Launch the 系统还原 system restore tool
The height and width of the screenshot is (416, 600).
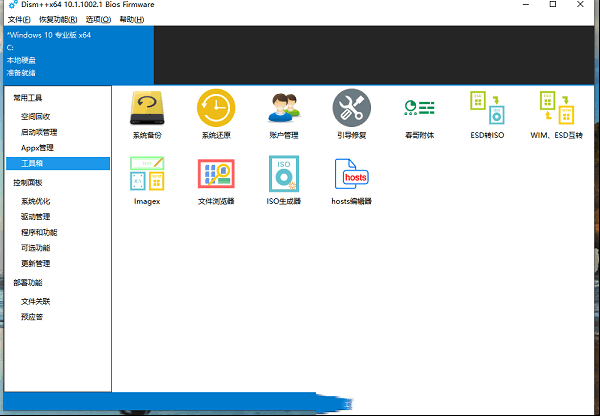click(x=216, y=114)
